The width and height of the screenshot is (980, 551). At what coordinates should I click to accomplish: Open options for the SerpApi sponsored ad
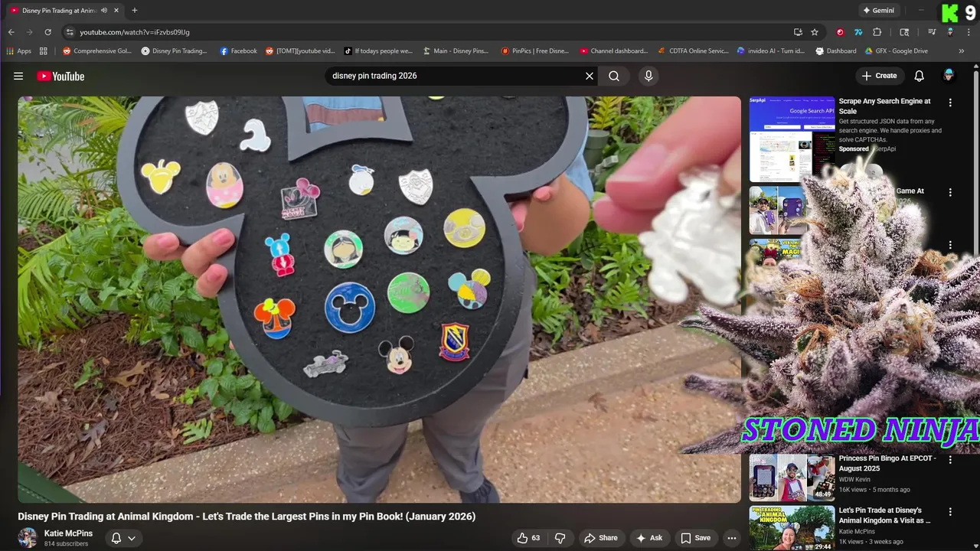pyautogui.click(x=950, y=103)
